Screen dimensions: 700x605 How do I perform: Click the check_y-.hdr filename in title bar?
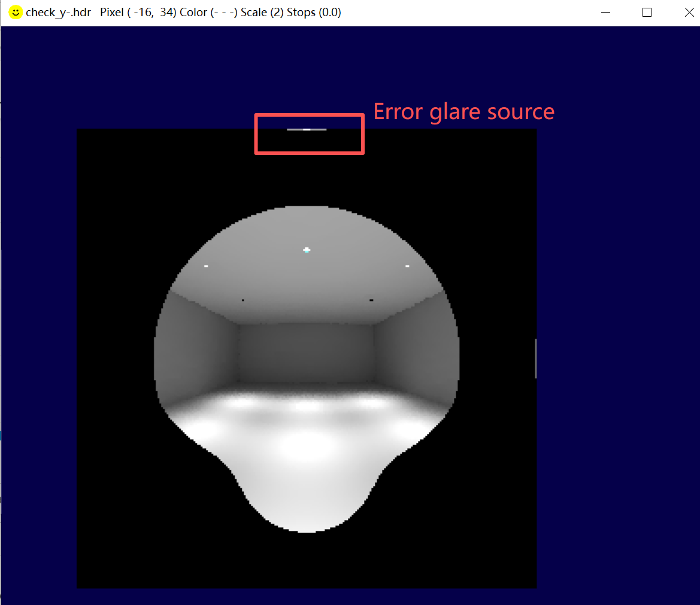point(58,13)
